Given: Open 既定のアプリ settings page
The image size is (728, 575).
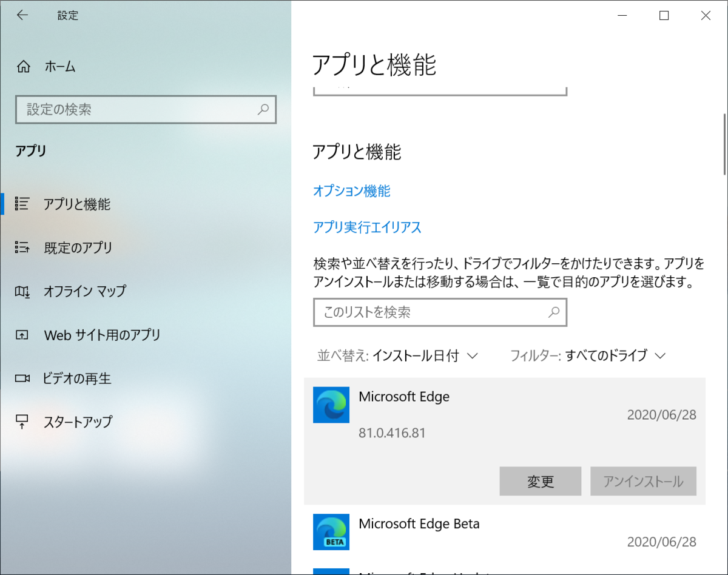Looking at the screenshot, I should 146,247.
